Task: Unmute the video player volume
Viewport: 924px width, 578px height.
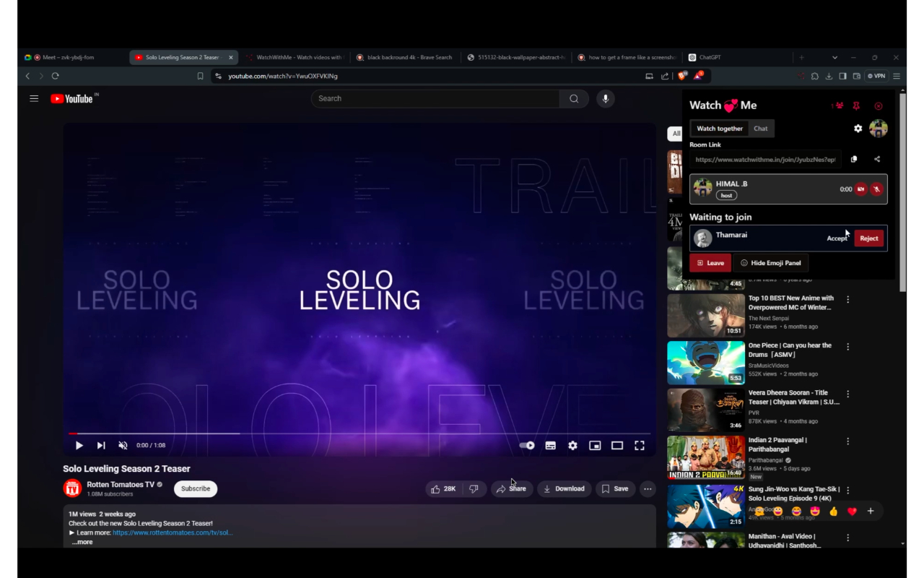Action: pos(123,446)
